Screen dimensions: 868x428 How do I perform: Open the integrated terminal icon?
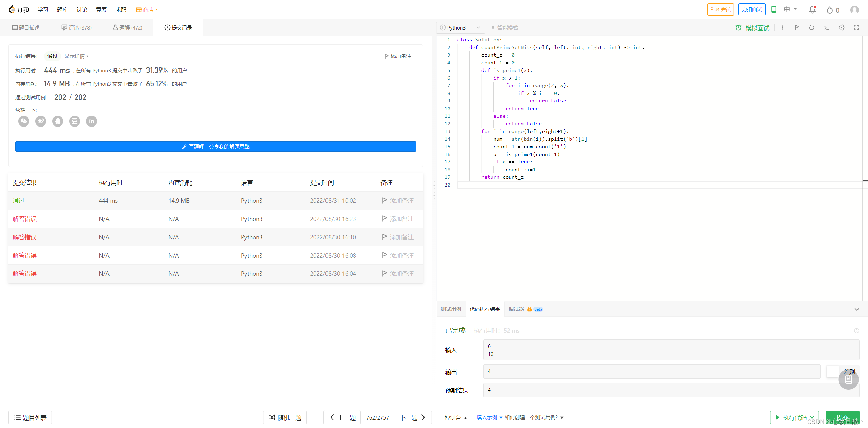827,27
